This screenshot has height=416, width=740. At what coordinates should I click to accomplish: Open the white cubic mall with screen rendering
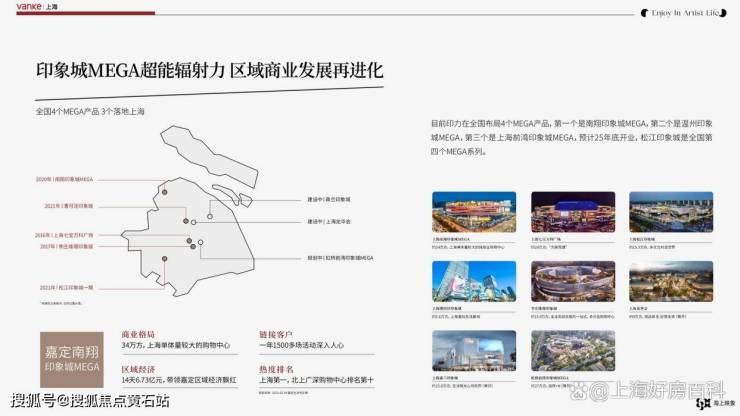pos(474,351)
